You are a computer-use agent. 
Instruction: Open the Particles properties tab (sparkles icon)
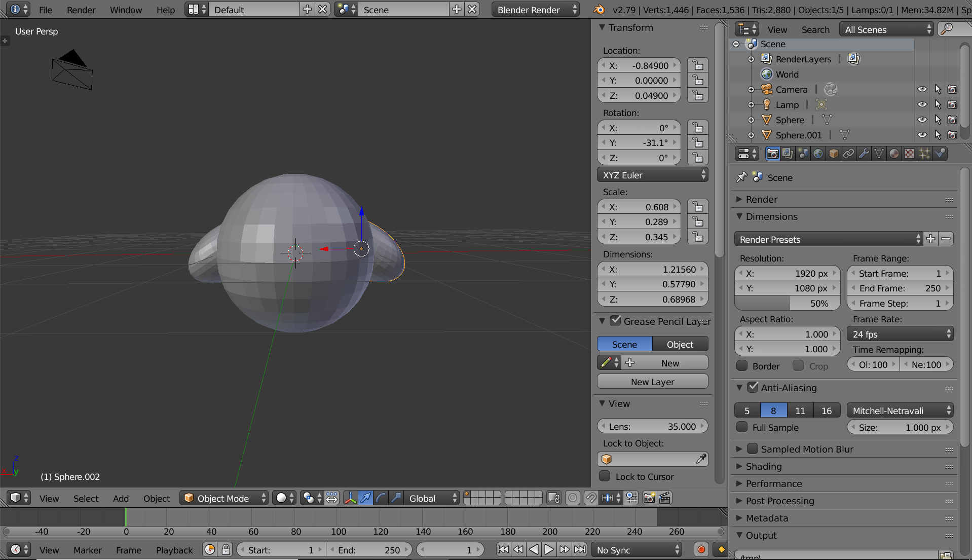[924, 154]
